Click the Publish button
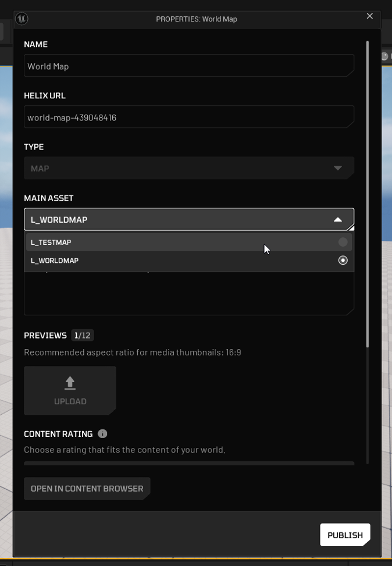Viewport: 392px width, 566px height. point(345,535)
